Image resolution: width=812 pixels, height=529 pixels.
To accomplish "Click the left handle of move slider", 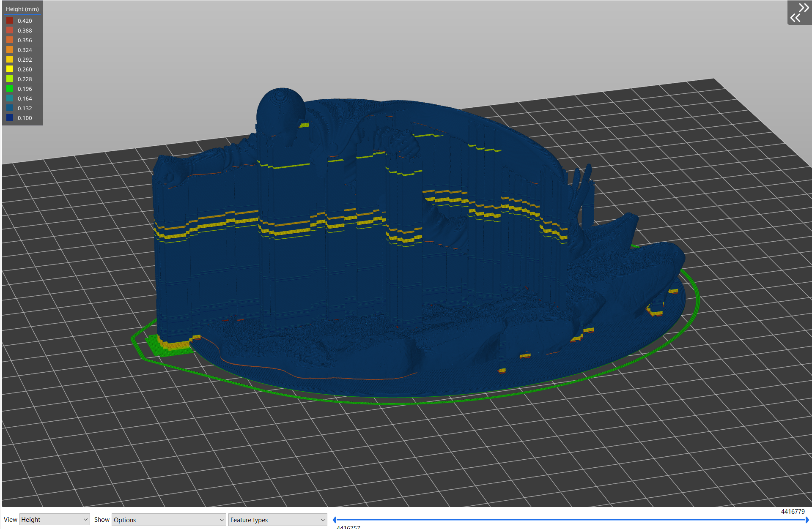I will (335, 520).
